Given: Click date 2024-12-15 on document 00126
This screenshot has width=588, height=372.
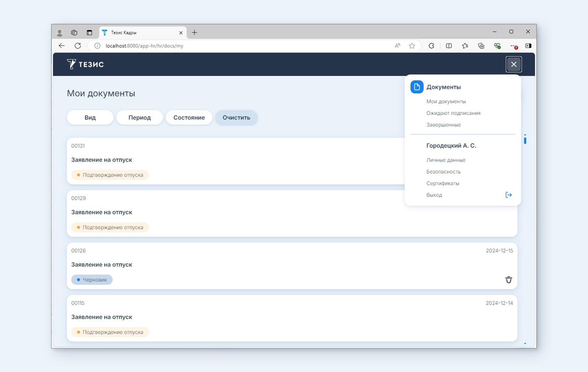Looking at the screenshot, I should coord(499,251).
